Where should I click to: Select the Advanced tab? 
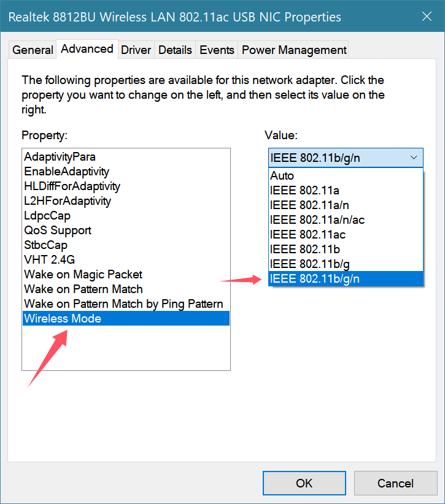[87, 49]
